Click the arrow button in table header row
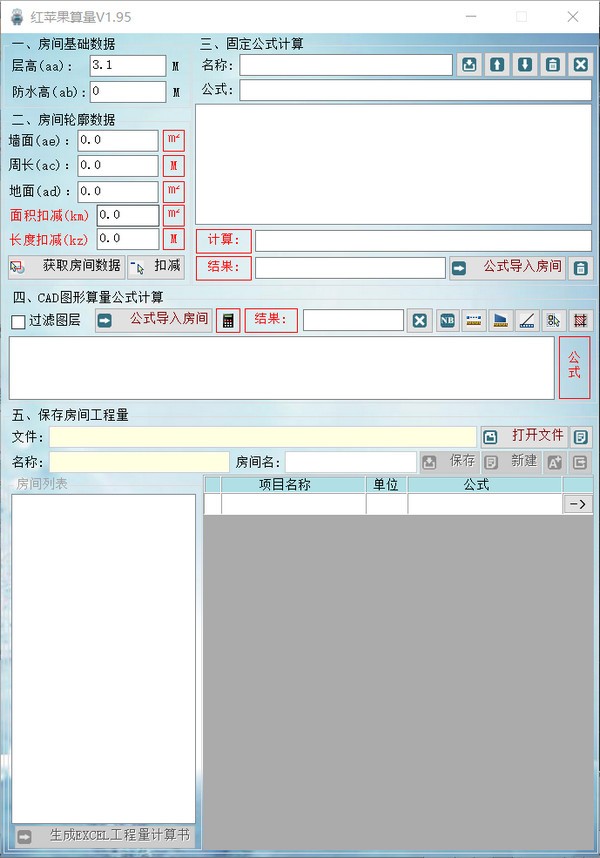This screenshot has height=858, width=600. point(578,504)
